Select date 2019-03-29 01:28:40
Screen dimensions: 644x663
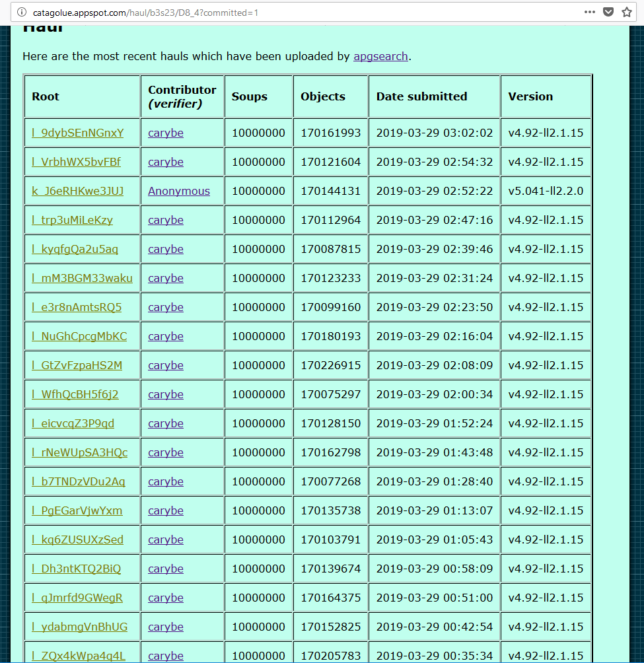click(435, 481)
